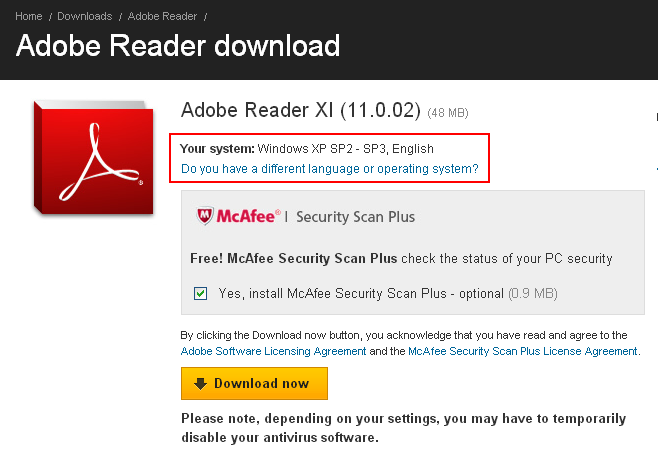Image resolution: width=658 pixels, height=454 pixels.
Task: Click the red Adobe Reader logo image
Action: coord(94,158)
